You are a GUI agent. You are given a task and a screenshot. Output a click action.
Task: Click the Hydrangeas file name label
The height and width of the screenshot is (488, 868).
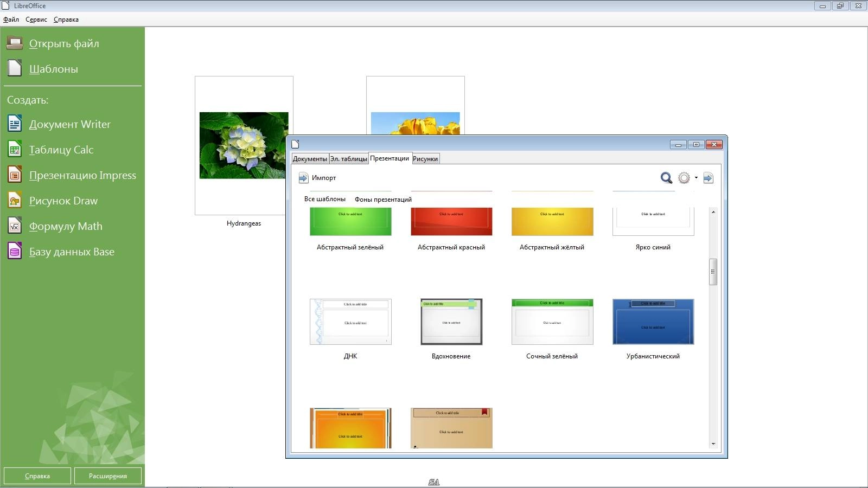(x=244, y=223)
